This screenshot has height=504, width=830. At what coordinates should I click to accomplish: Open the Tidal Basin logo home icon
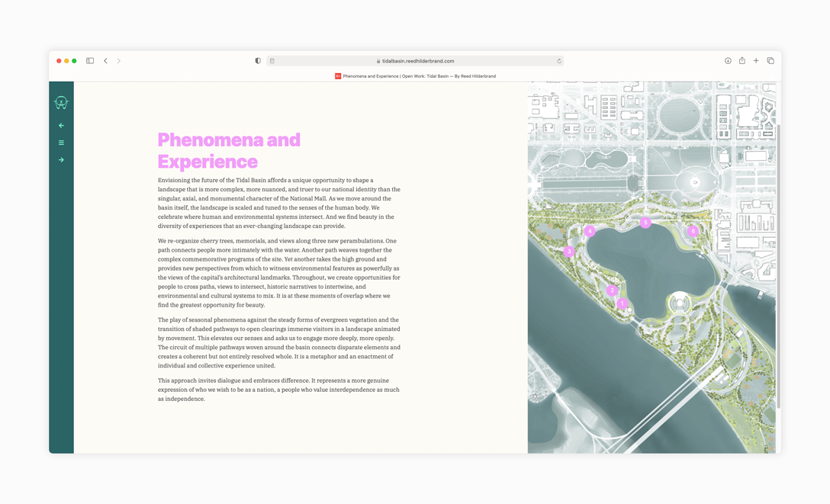tap(61, 101)
